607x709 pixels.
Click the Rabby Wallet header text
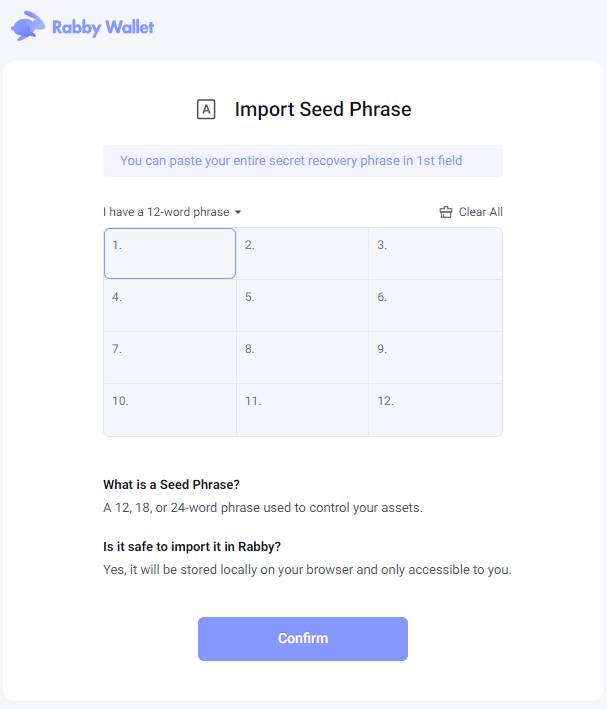[103, 27]
